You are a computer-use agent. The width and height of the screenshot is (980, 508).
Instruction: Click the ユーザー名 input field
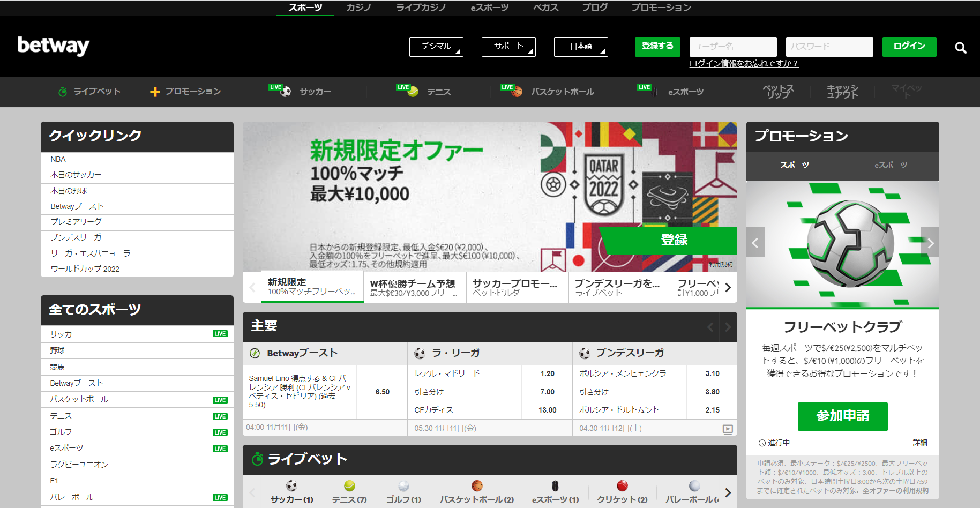(x=733, y=47)
